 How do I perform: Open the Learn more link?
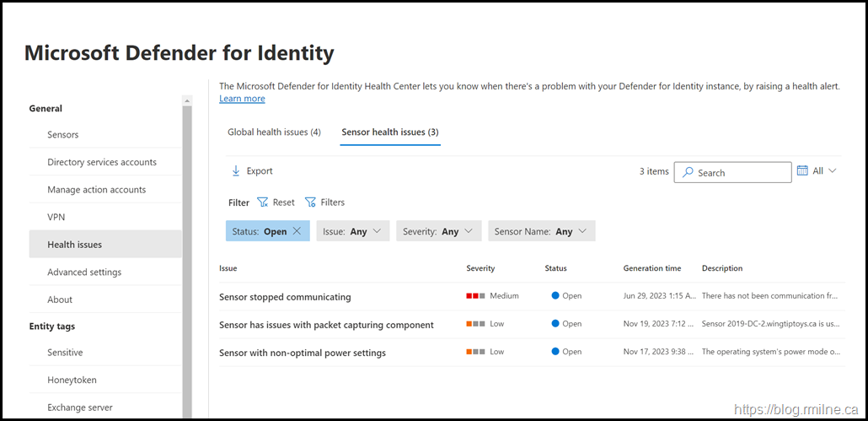pyautogui.click(x=242, y=99)
